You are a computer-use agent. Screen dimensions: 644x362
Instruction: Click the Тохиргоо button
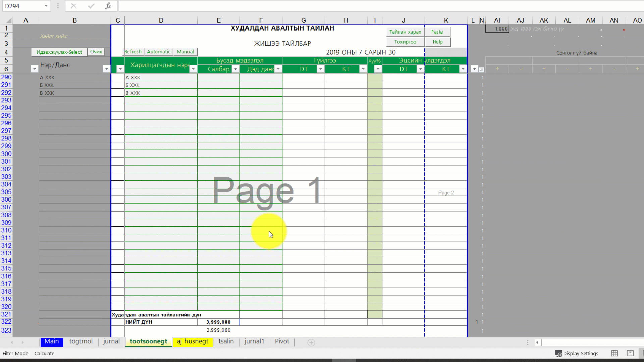405,42
